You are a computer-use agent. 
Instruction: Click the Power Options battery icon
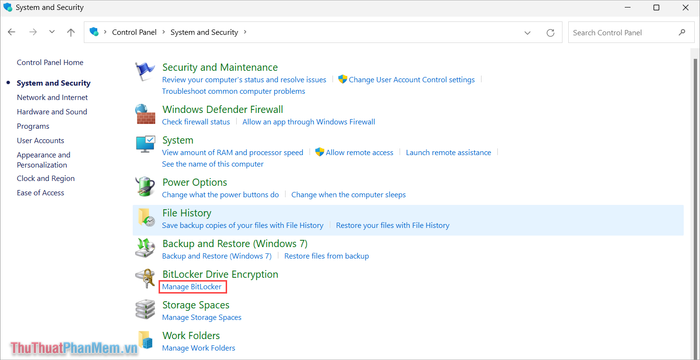pos(145,187)
